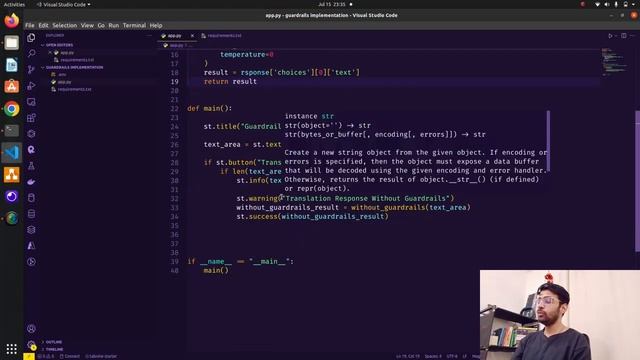The height and width of the screenshot is (360, 640).
Task: Open Ubuntu Software from the dock
Action: tap(11, 87)
